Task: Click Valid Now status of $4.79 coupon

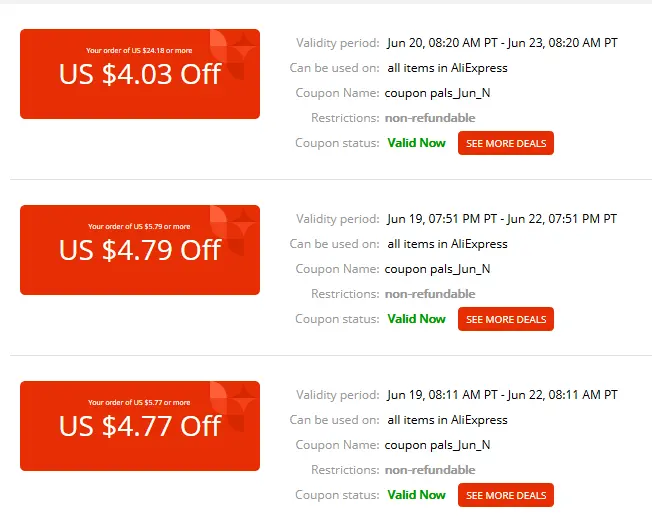Action: (x=416, y=319)
